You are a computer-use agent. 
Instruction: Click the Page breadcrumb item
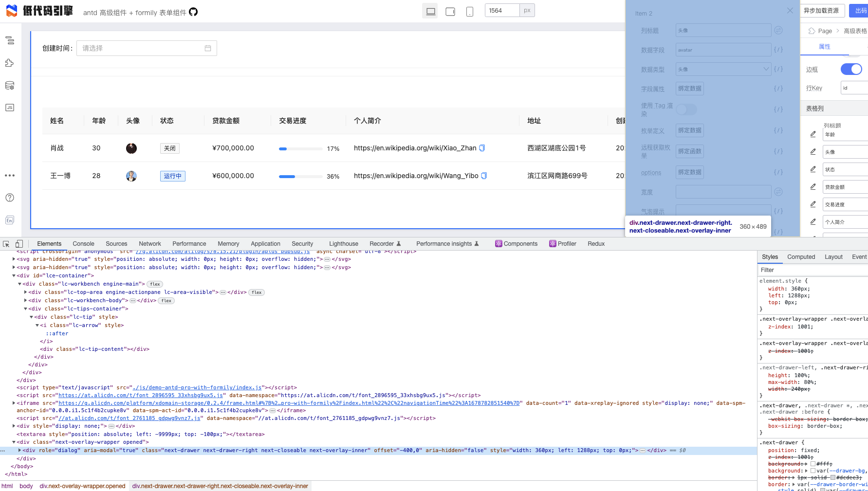(x=825, y=31)
